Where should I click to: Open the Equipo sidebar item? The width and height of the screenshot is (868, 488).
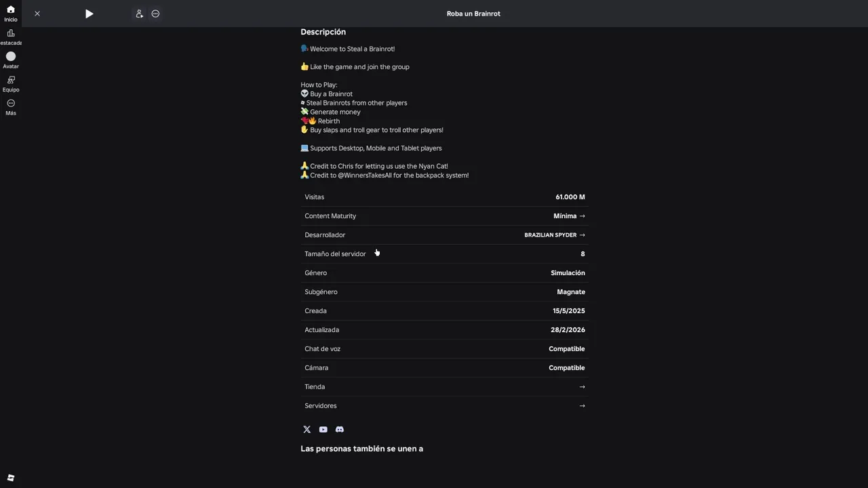[11, 83]
